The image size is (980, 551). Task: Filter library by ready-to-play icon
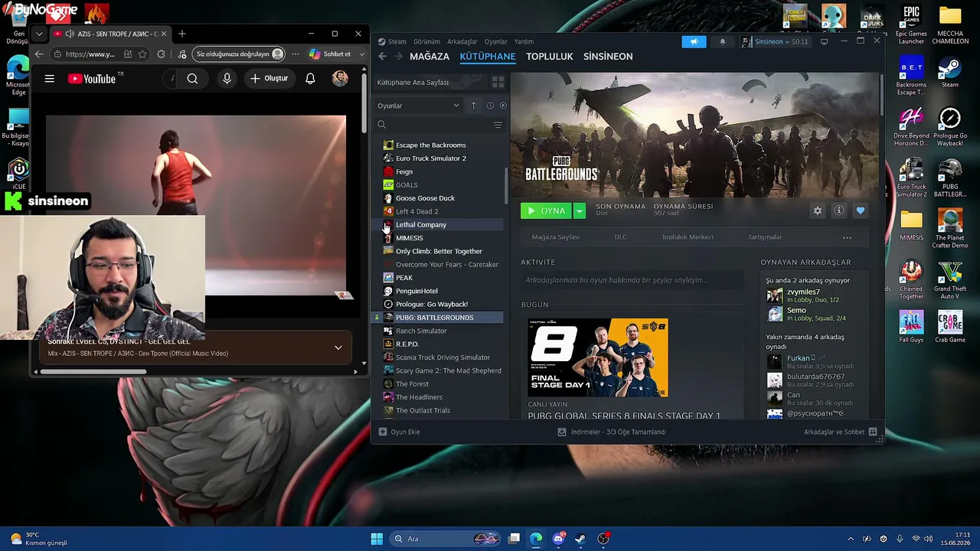click(503, 106)
